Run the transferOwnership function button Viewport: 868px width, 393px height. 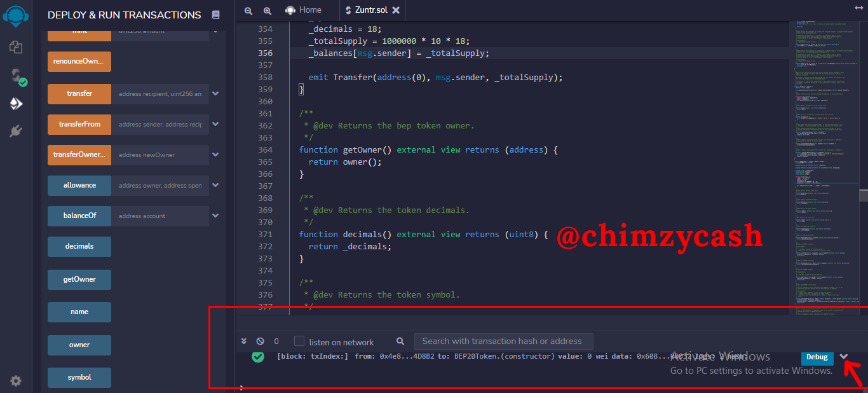(x=79, y=155)
